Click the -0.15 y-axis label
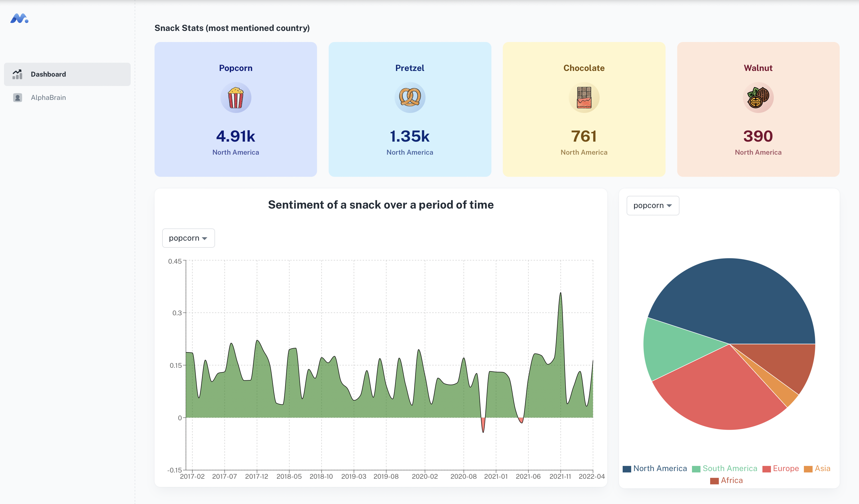Screen dimensions: 859x504 coord(174,470)
